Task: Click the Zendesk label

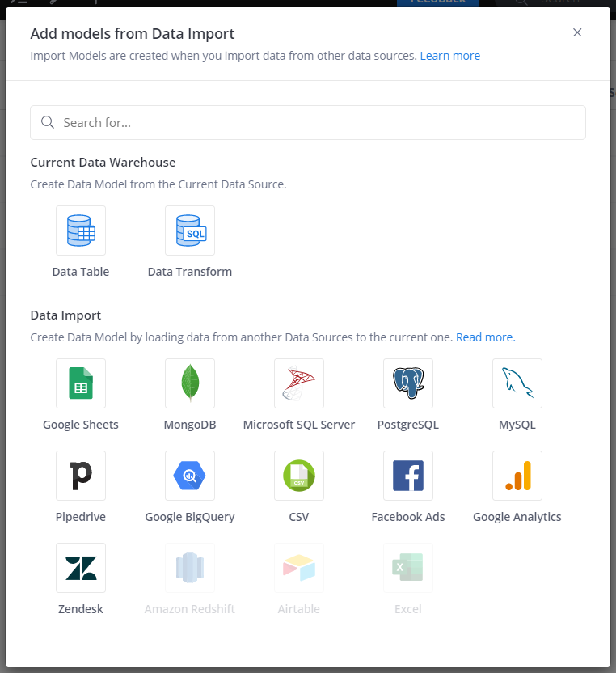Action: click(x=81, y=609)
